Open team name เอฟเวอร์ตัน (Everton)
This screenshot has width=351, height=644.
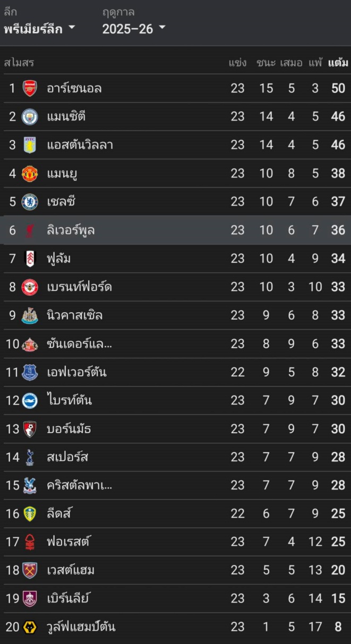pos(76,372)
